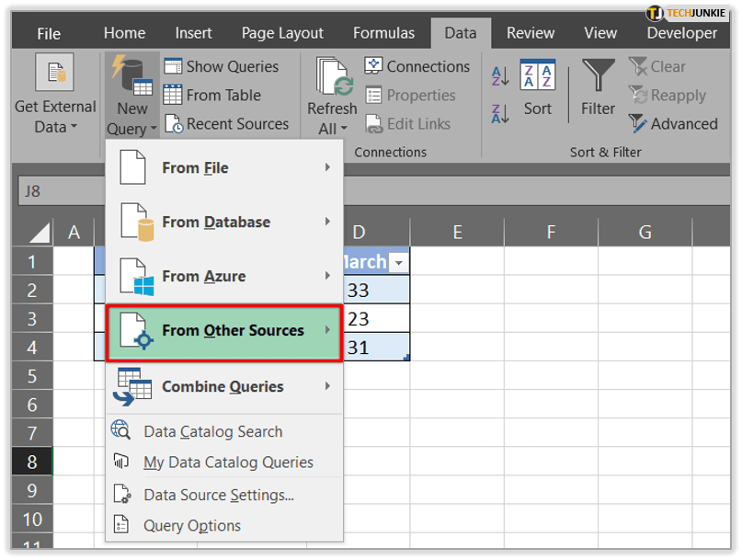Viewport: 742px width, 560px height.
Task: Click Query Options
Action: coord(192,526)
